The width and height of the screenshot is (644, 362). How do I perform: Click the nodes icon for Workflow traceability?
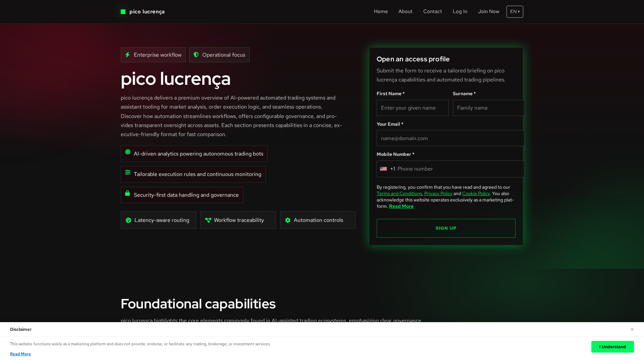pos(208,220)
